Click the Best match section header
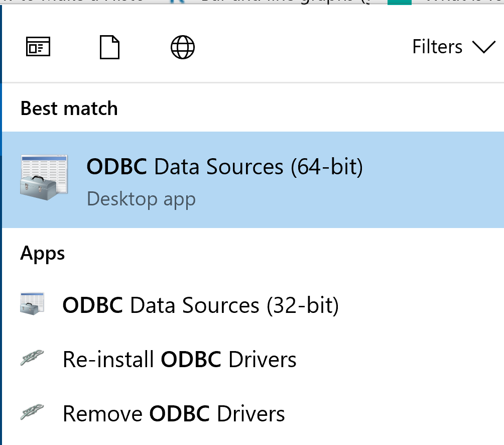This screenshot has width=504, height=445. tap(69, 108)
